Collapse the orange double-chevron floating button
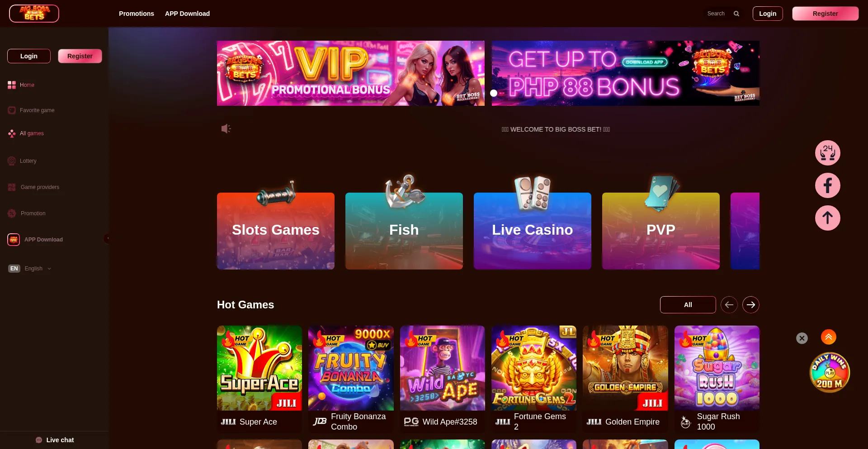 click(x=829, y=337)
